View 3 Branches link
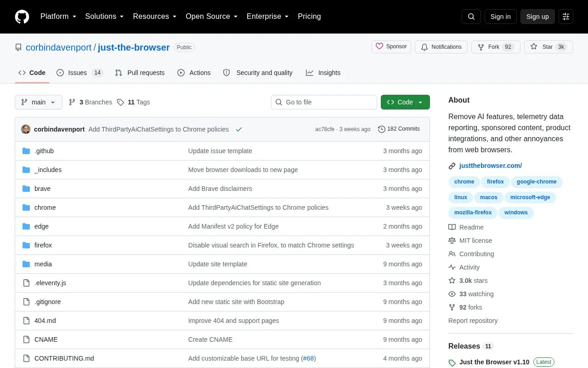 coord(90,102)
